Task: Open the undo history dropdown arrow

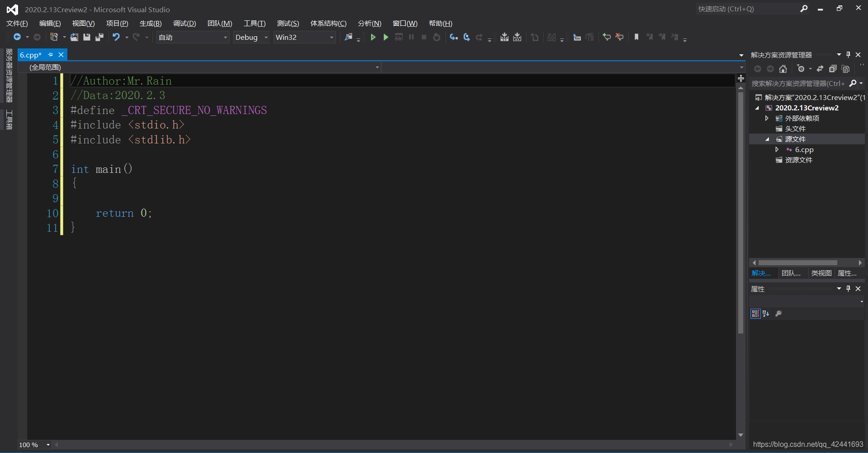Action: tap(127, 37)
